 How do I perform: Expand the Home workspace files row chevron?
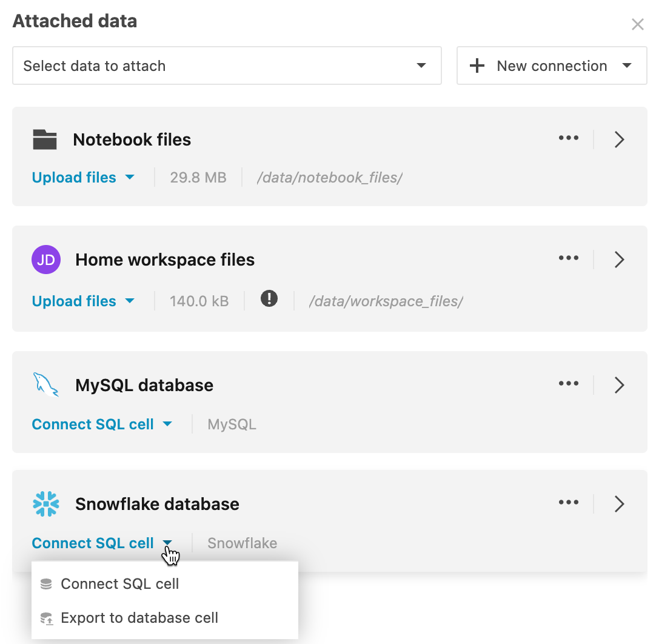coord(619,260)
